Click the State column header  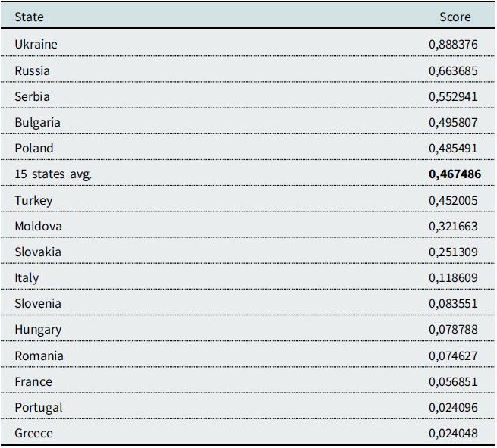click(29, 17)
